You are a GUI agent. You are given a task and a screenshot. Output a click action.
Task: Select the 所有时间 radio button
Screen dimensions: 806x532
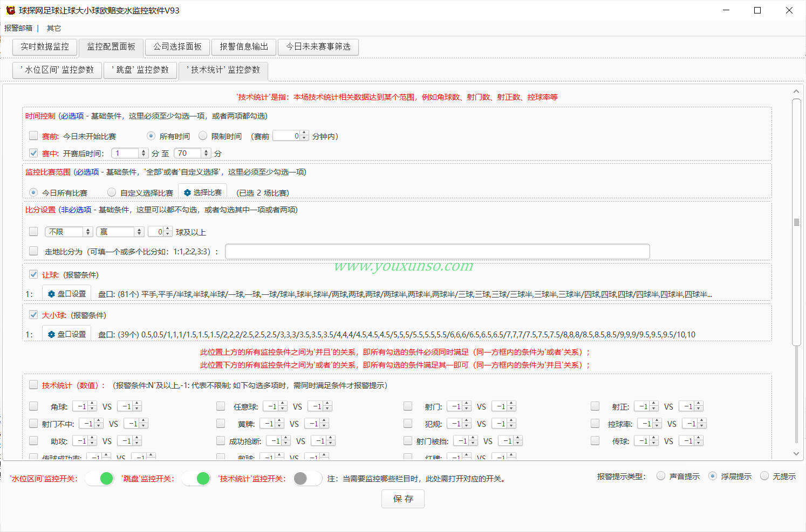151,136
